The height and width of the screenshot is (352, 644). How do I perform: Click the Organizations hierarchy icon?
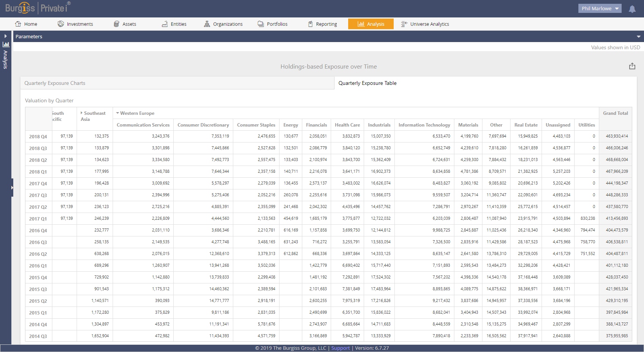[207, 24]
